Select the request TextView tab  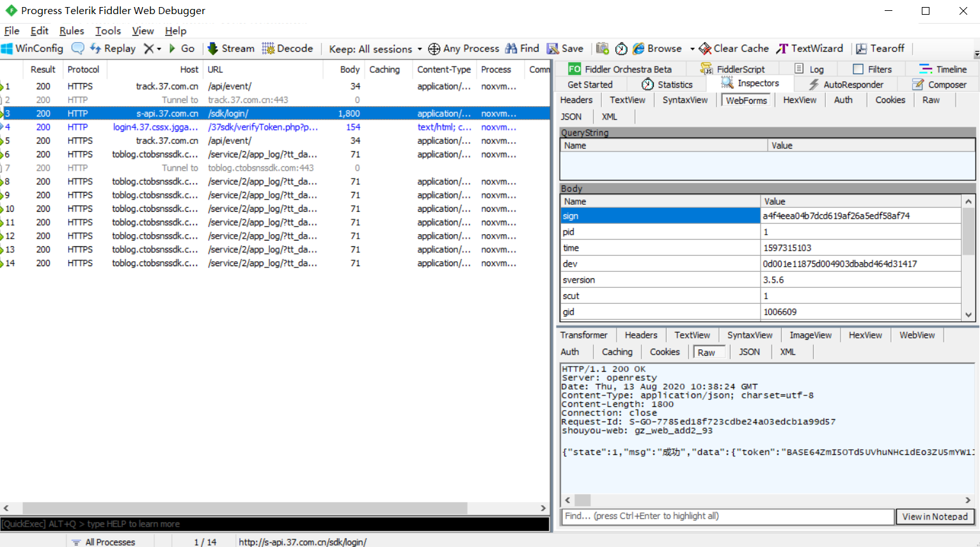(628, 100)
